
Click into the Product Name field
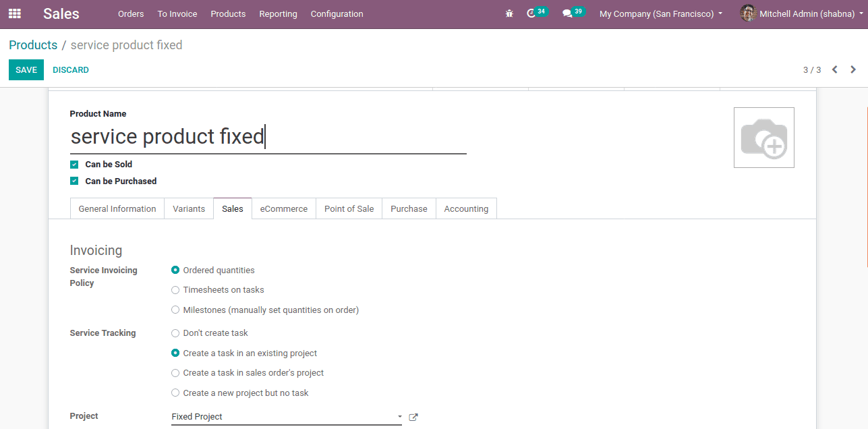click(268, 137)
